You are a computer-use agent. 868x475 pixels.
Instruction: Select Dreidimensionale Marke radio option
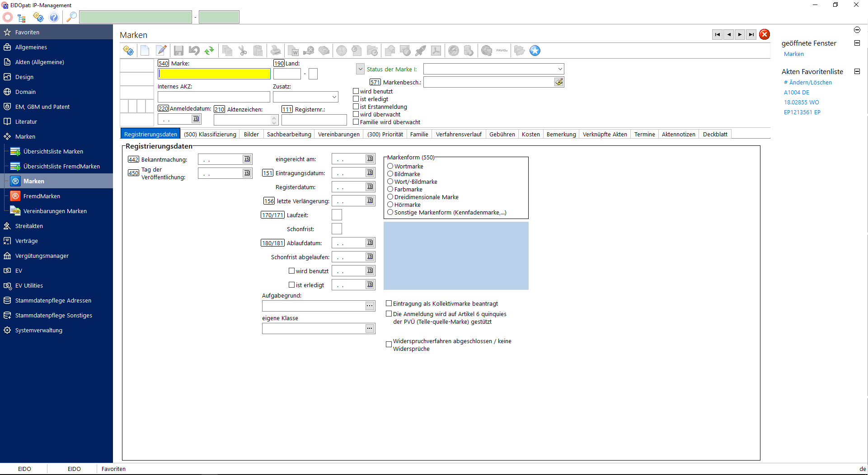(x=390, y=197)
